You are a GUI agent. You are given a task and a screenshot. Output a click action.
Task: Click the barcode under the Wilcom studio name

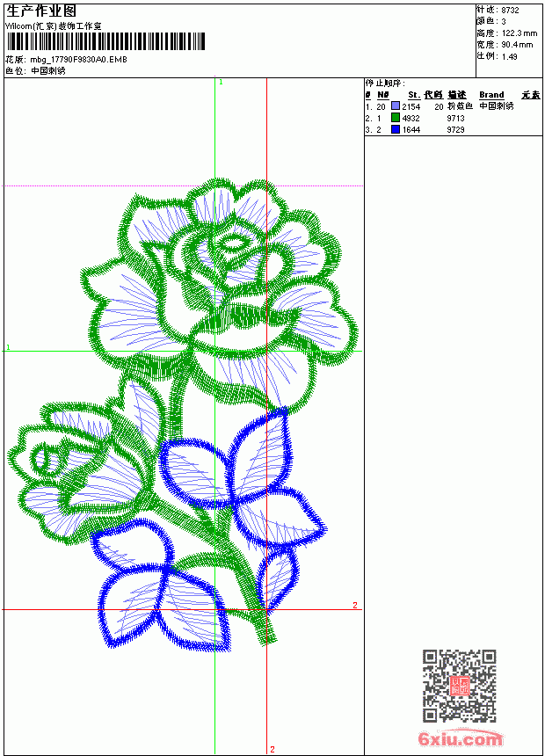105,41
